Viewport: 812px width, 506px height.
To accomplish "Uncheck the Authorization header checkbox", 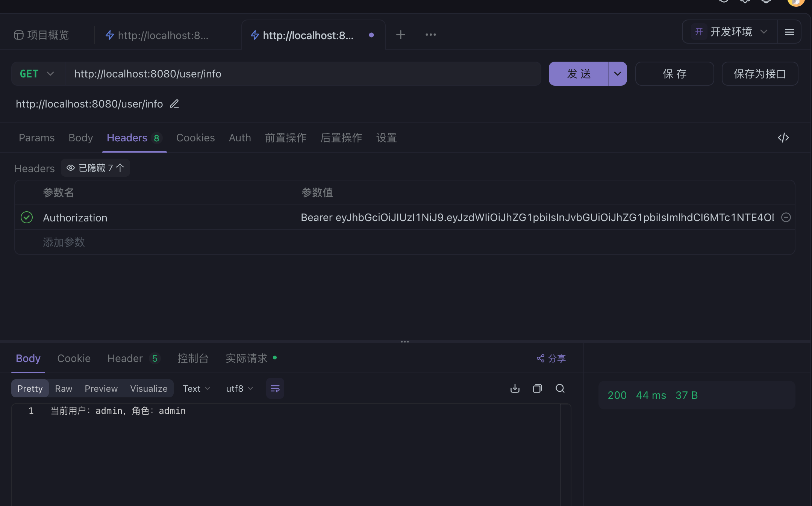I will tap(27, 217).
